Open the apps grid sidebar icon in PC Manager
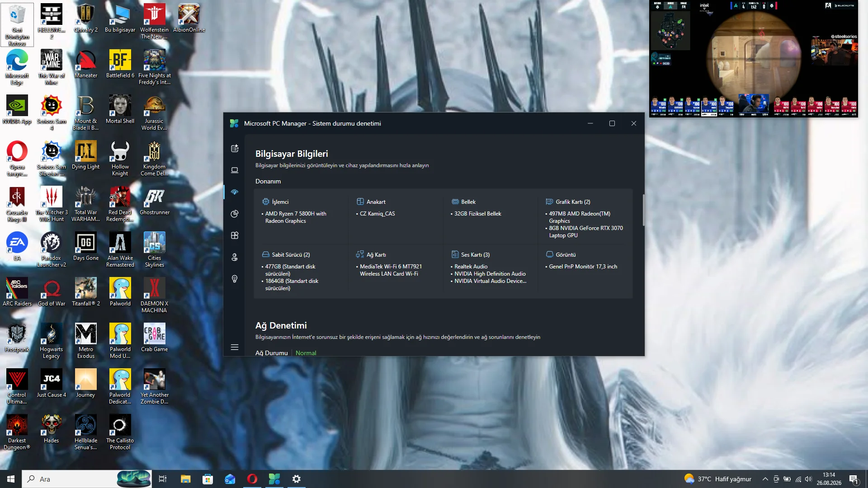This screenshot has width=868, height=488. (x=235, y=235)
